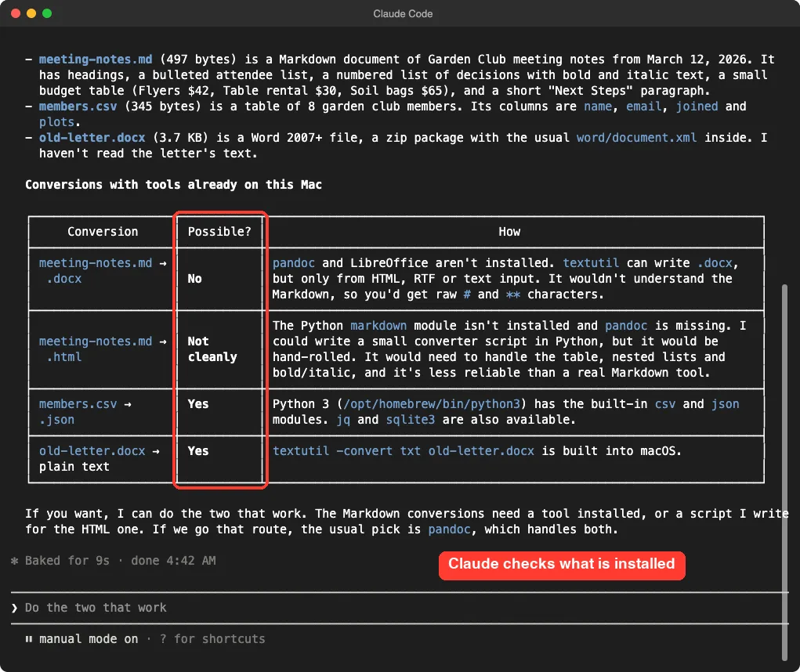The width and height of the screenshot is (800, 672).
Task: Click "pandoc" in the .docx row explanation
Action: coord(293,263)
